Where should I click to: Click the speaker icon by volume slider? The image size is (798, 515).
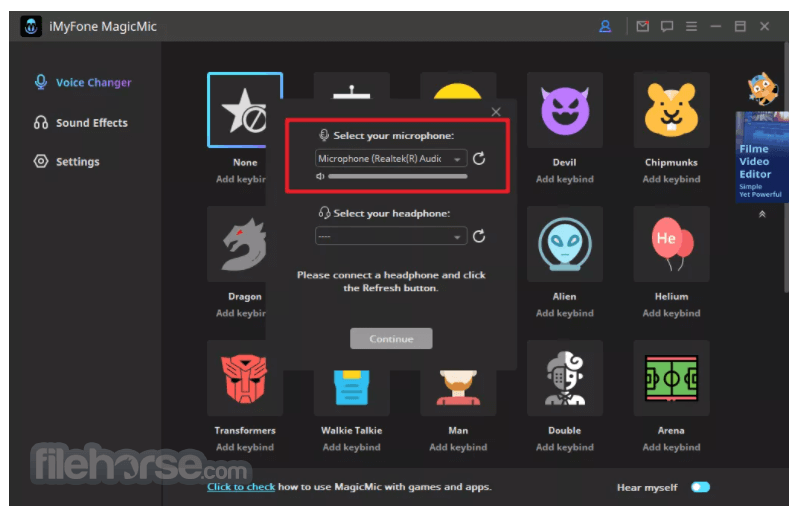tap(320, 177)
